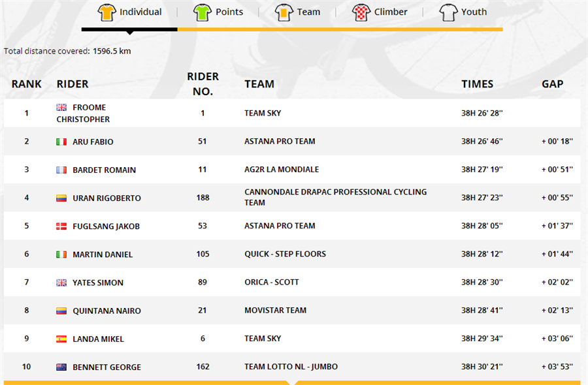Open rider FUGLSANG JAKOB
The width and height of the screenshot is (588, 385).
tap(106, 226)
